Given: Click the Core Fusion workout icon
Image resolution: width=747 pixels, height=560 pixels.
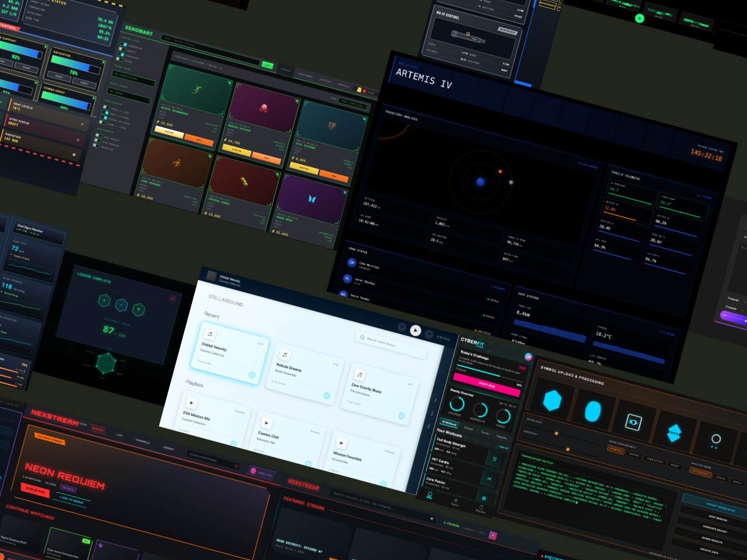Looking at the screenshot, I should pos(484,498).
